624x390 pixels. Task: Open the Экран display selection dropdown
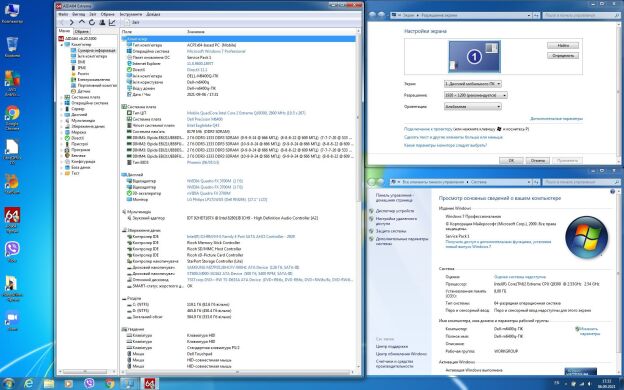(x=473, y=84)
